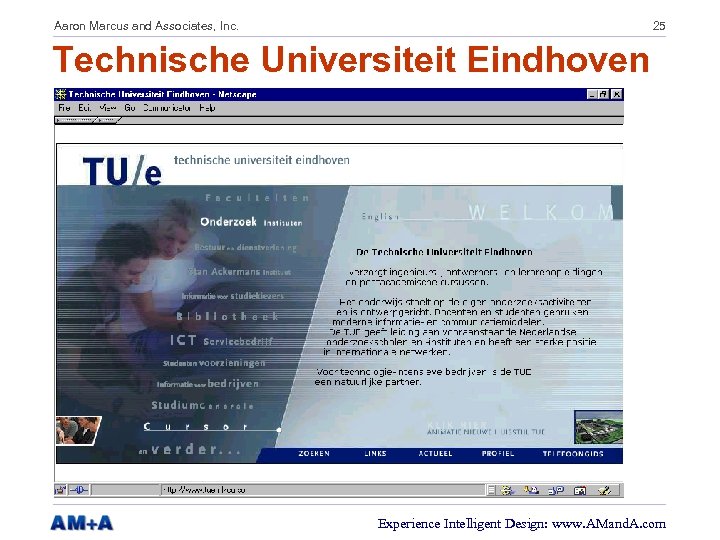Click the 'technische universiteit eindhoven' header text

(x=261, y=160)
